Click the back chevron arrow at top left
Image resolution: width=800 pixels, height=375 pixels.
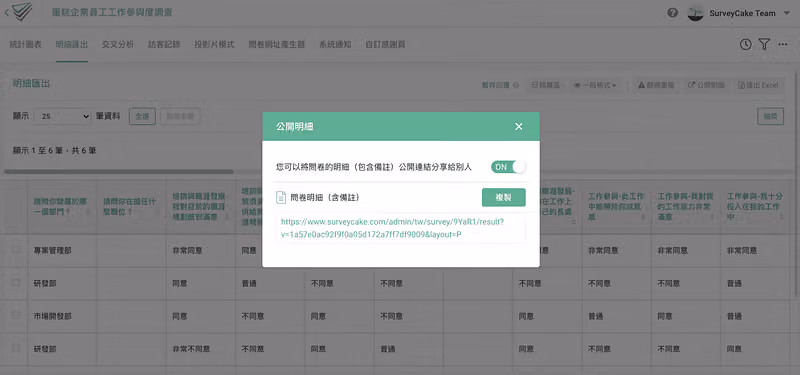tap(6, 12)
